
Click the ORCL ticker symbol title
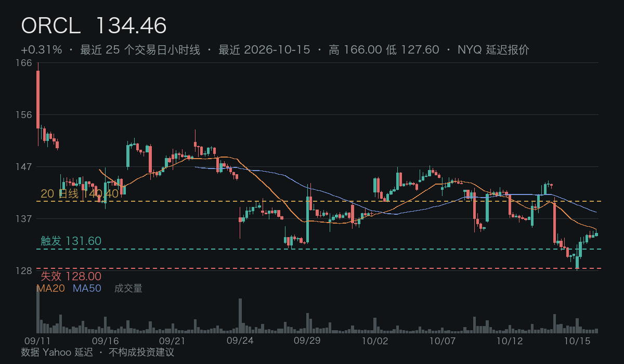click(x=51, y=25)
